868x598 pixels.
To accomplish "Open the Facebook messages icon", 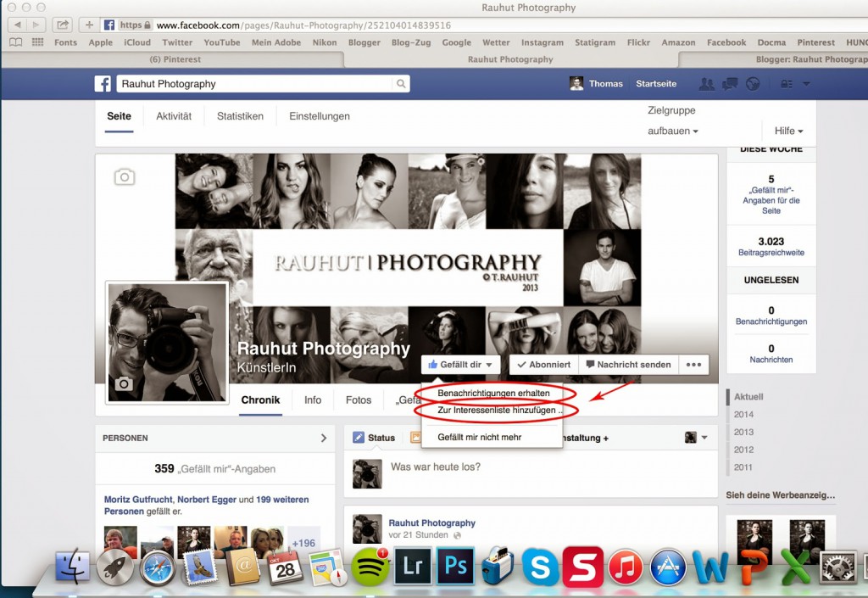I will point(730,84).
